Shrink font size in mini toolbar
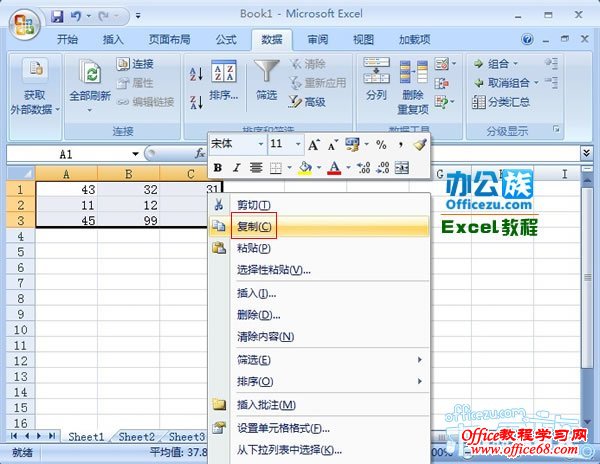Viewport: 600px width, 464px height. click(332, 145)
